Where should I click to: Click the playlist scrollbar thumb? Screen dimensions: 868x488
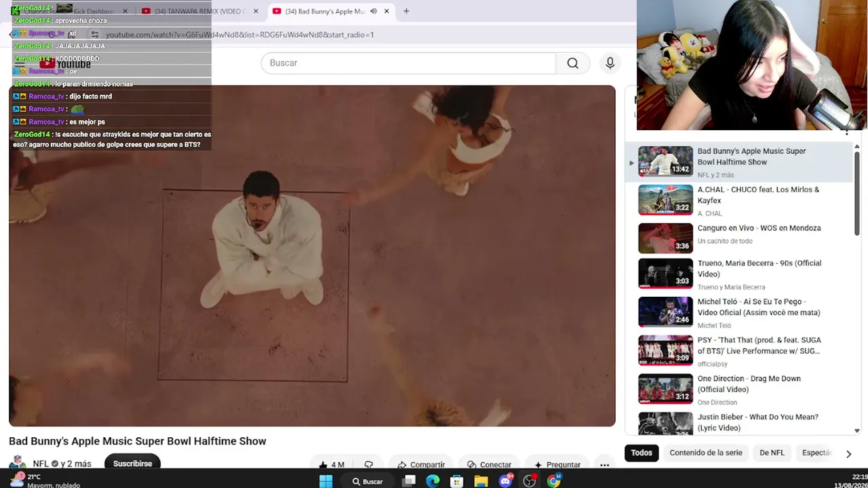tap(856, 193)
